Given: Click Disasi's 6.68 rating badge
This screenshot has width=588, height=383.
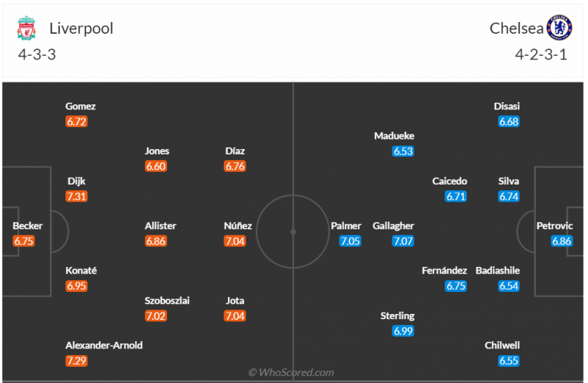Looking at the screenshot, I should [509, 121].
